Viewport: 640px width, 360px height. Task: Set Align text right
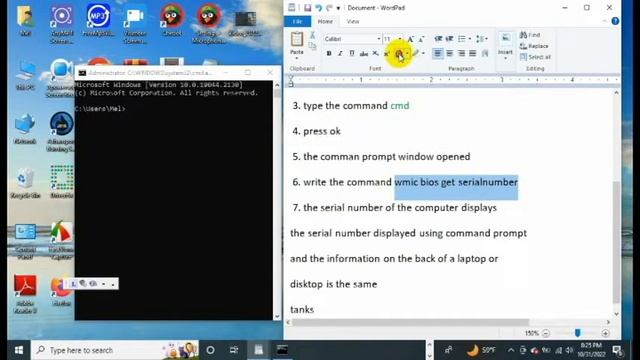[x=461, y=53]
